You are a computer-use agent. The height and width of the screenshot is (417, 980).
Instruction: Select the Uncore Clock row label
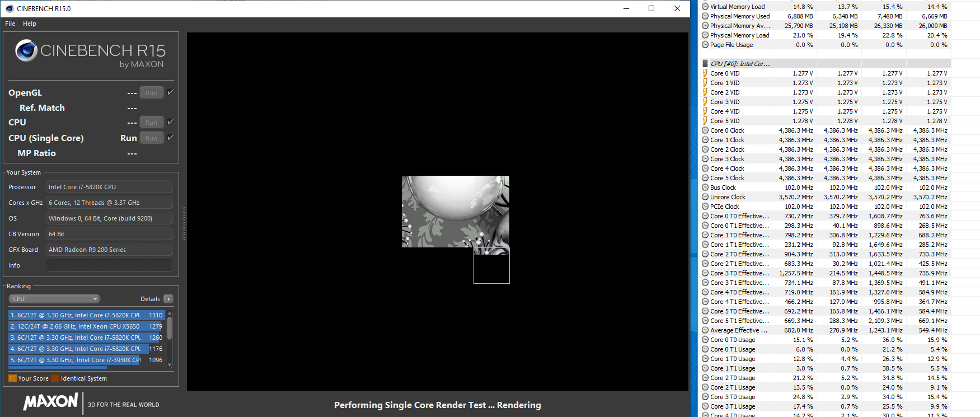[x=728, y=197]
